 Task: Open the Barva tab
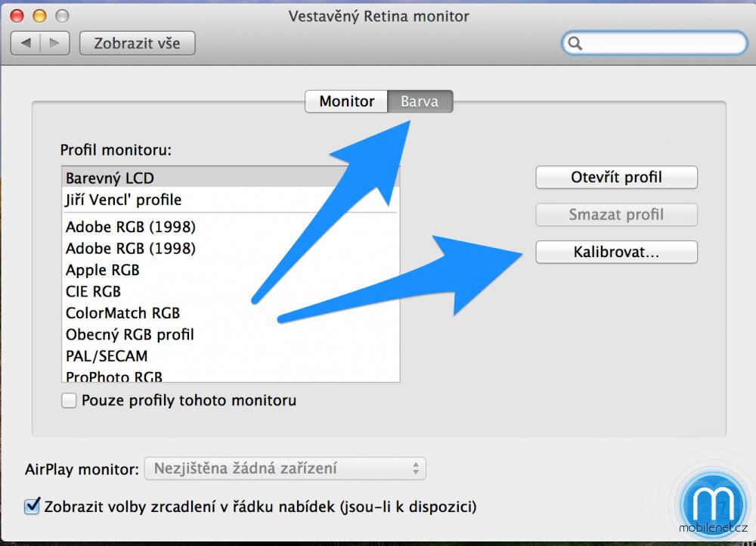tap(420, 101)
